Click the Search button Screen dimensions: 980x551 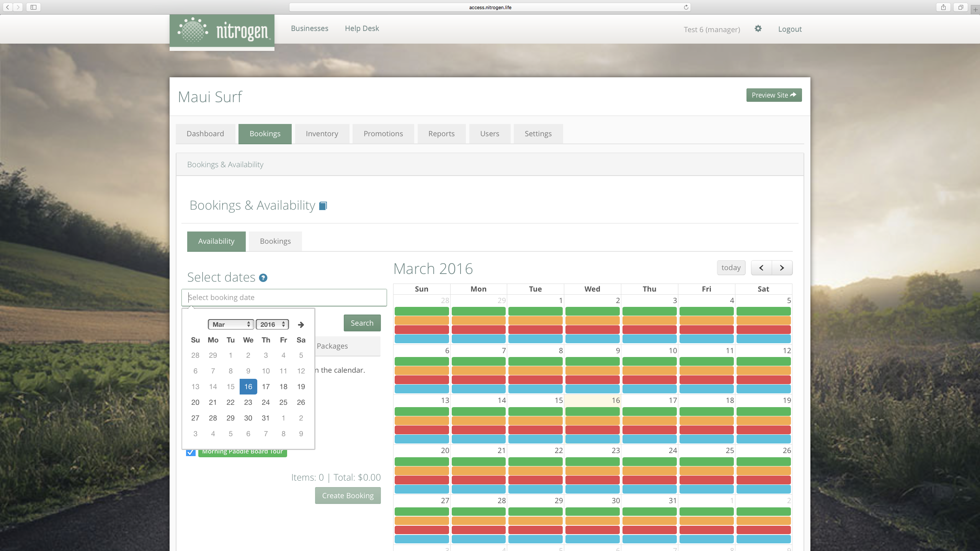[x=362, y=323]
